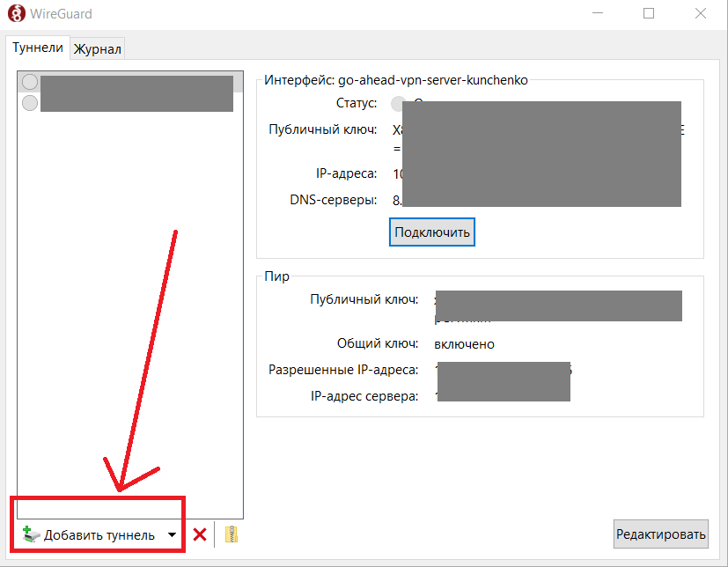The image size is (728, 567).
Task: Click the WireGuard logo in title bar
Action: coord(16,14)
